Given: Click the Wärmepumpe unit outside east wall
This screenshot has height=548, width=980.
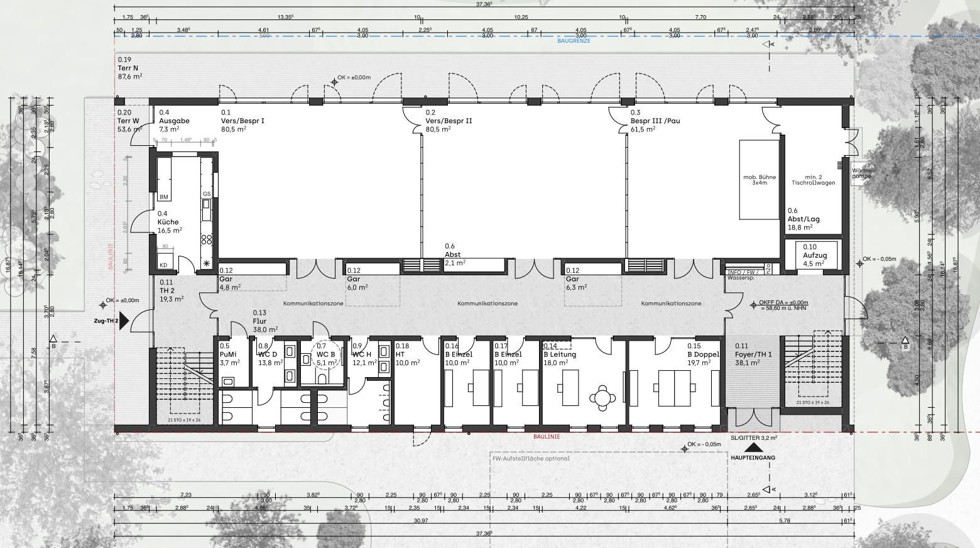Looking at the screenshot, I should tap(863, 173).
